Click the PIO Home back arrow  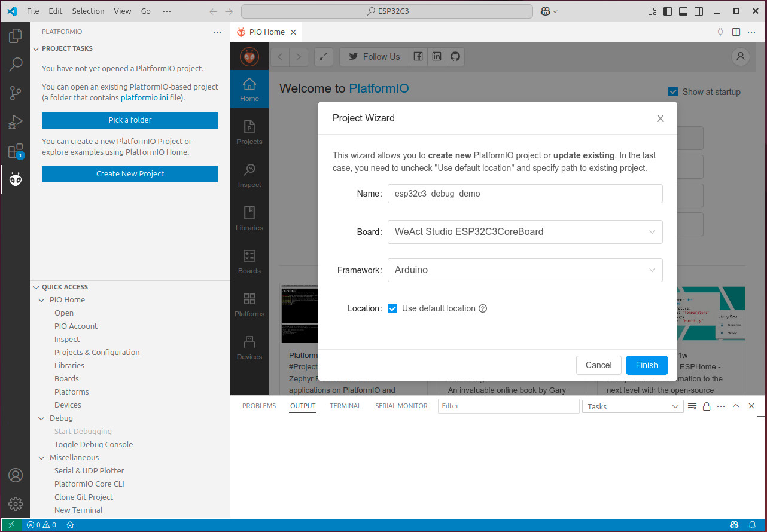[x=280, y=57]
